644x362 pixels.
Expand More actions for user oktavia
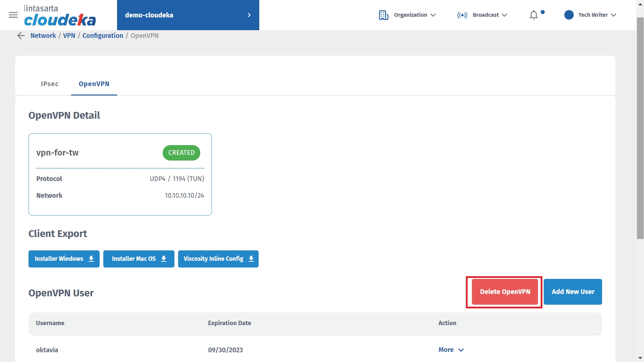(451, 350)
